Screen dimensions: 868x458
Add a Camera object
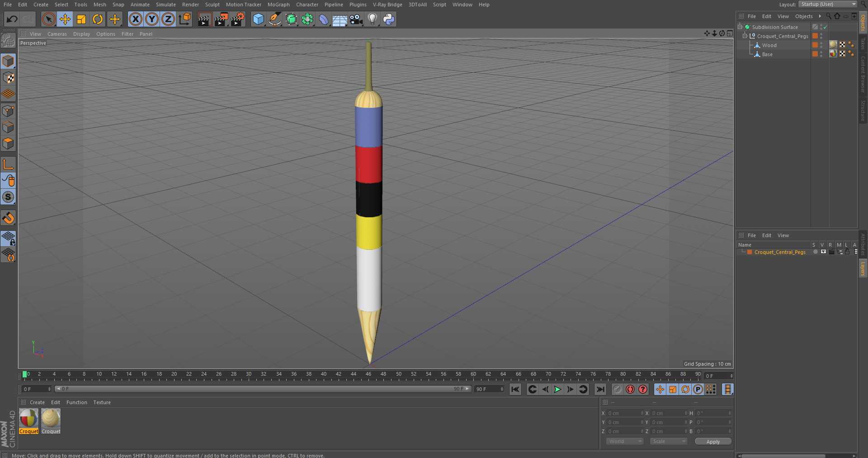(356, 19)
